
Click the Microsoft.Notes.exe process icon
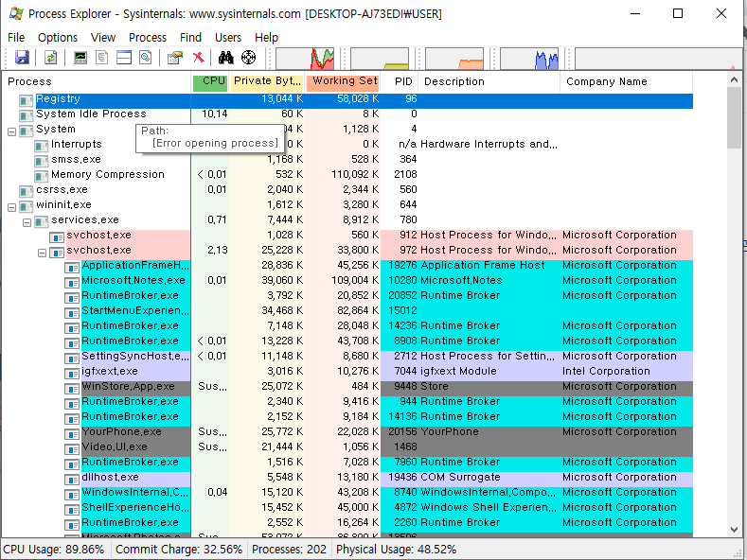click(x=71, y=282)
